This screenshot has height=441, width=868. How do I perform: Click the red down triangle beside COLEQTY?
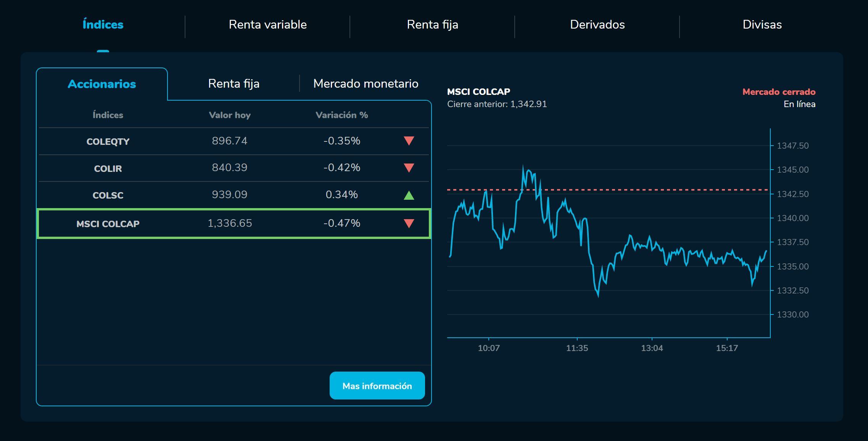tap(408, 141)
